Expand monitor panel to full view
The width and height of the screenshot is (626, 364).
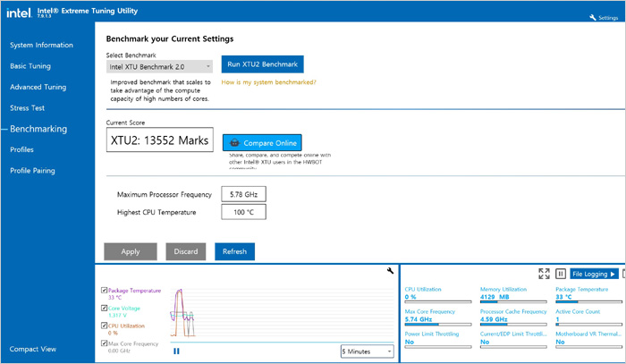tap(544, 274)
